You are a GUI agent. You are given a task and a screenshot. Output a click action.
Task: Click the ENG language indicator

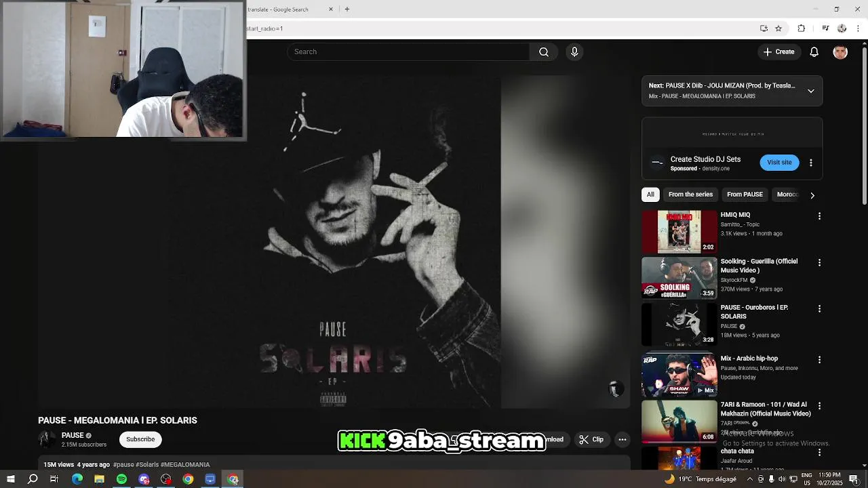coord(806,479)
